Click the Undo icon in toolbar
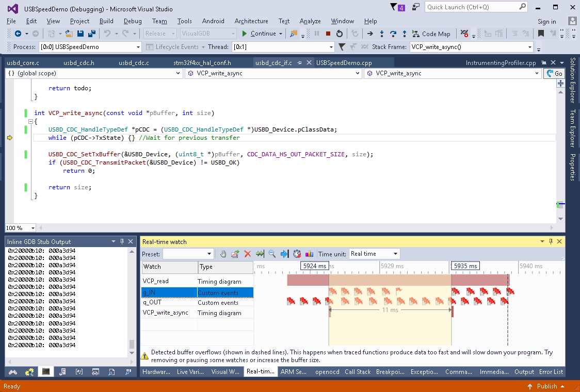This screenshot has width=580, height=392. tap(107, 34)
